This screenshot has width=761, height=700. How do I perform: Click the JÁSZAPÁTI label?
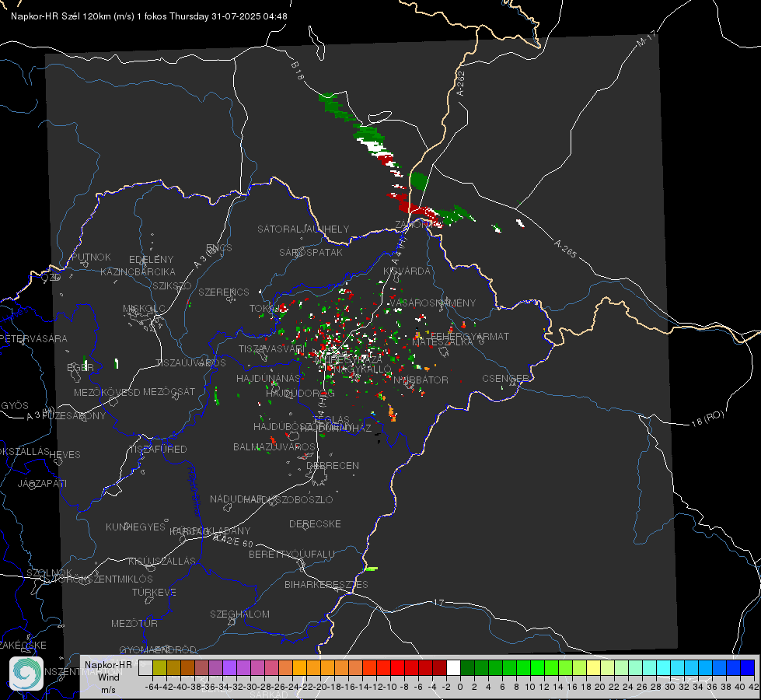(42, 483)
